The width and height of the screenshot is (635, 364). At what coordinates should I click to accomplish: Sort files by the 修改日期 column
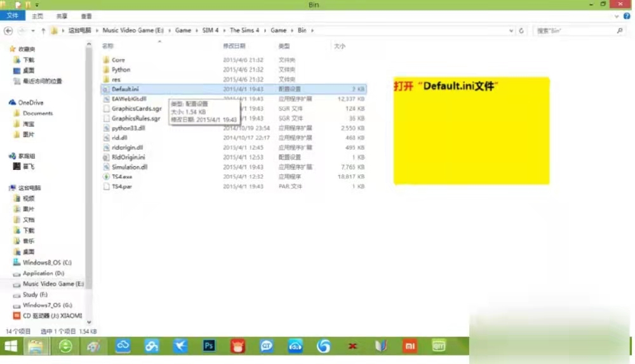(x=234, y=46)
